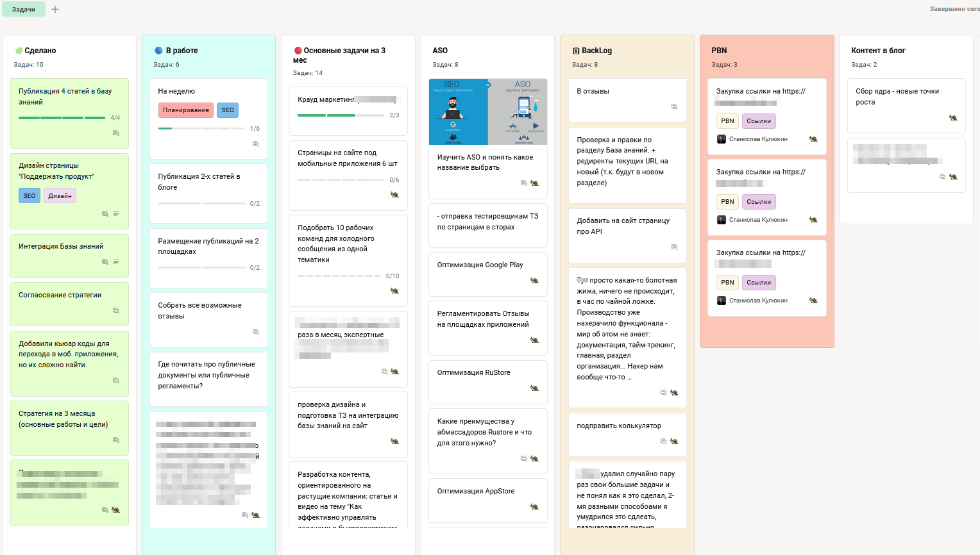This screenshot has width=980, height=555.
Task: Click the Крауд маркетинг progress bar
Action: (342, 115)
